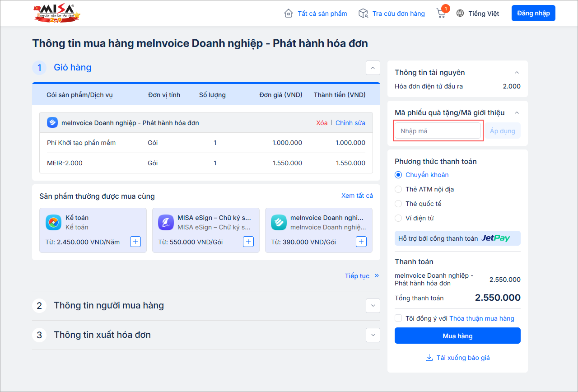Go to Tra cứu đơn hàng
The width and height of the screenshot is (578, 392).
click(x=392, y=14)
